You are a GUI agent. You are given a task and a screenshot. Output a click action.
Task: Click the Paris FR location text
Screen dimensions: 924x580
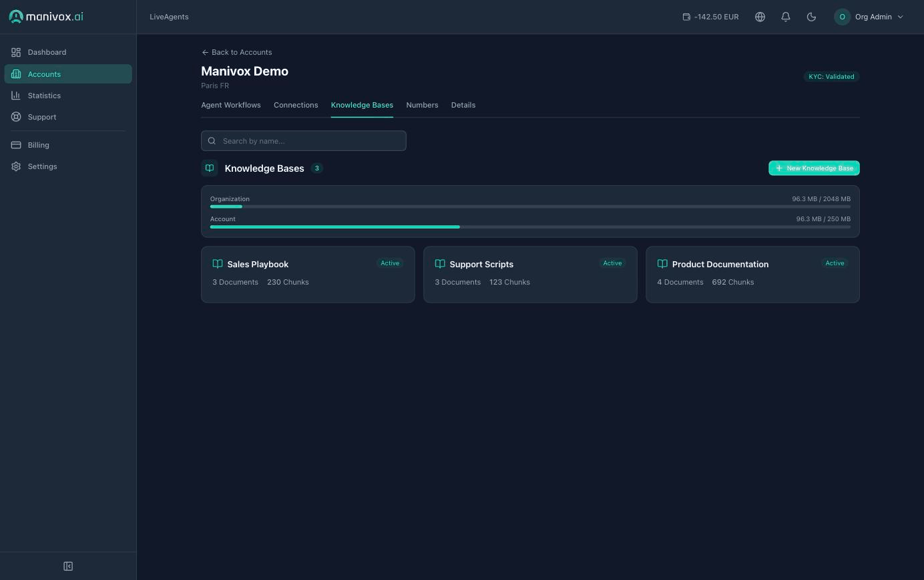pyautogui.click(x=215, y=86)
